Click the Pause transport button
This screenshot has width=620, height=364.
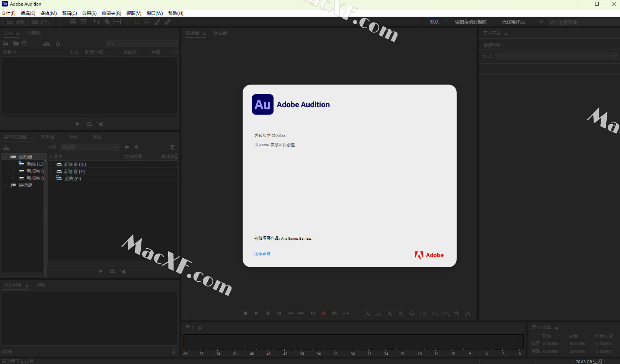tap(268, 313)
